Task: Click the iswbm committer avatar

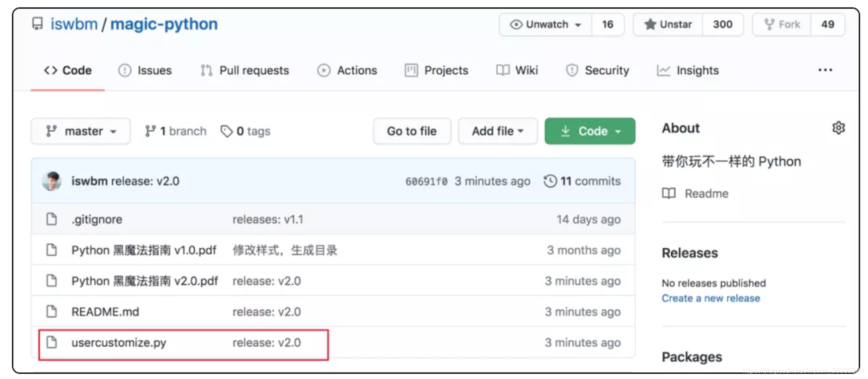Action: click(52, 181)
